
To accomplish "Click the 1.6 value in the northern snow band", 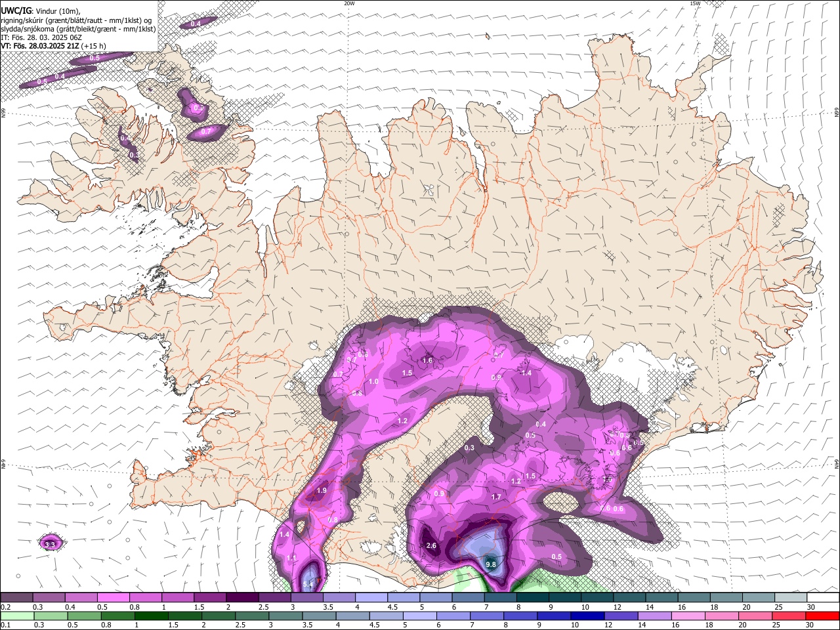I will [427, 360].
